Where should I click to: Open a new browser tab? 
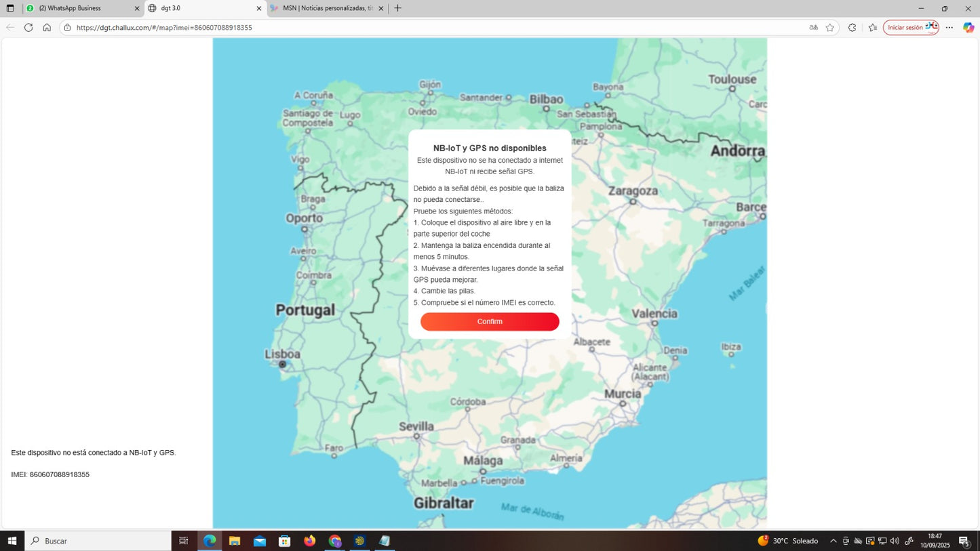tap(397, 8)
